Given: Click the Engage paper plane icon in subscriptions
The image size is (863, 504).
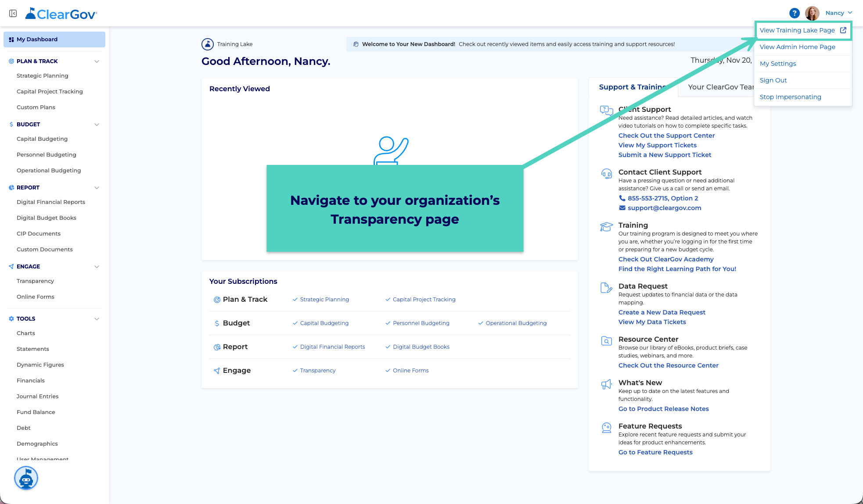Looking at the screenshot, I should coord(217,371).
